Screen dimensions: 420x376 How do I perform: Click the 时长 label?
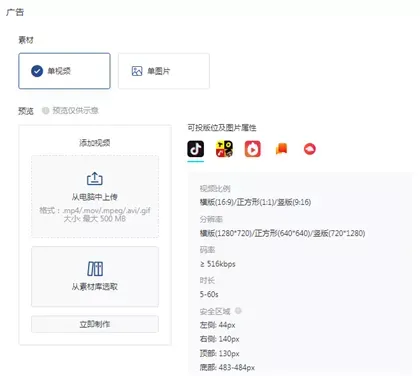(207, 281)
